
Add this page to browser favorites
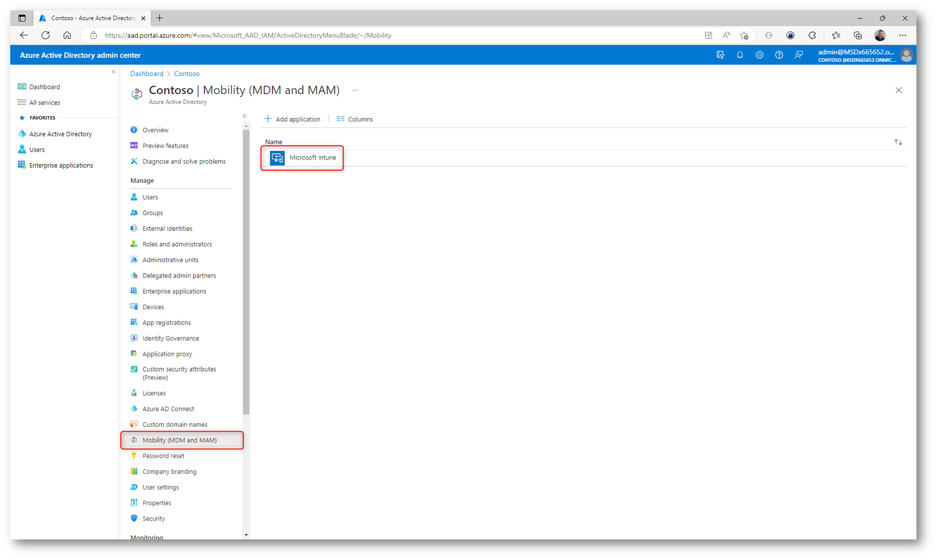coord(744,35)
